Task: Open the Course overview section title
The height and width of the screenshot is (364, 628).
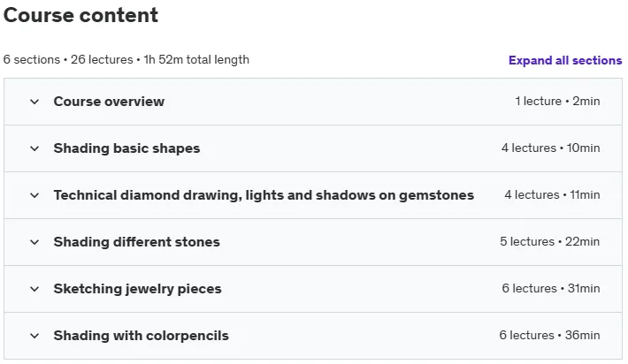Action: tap(109, 102)
